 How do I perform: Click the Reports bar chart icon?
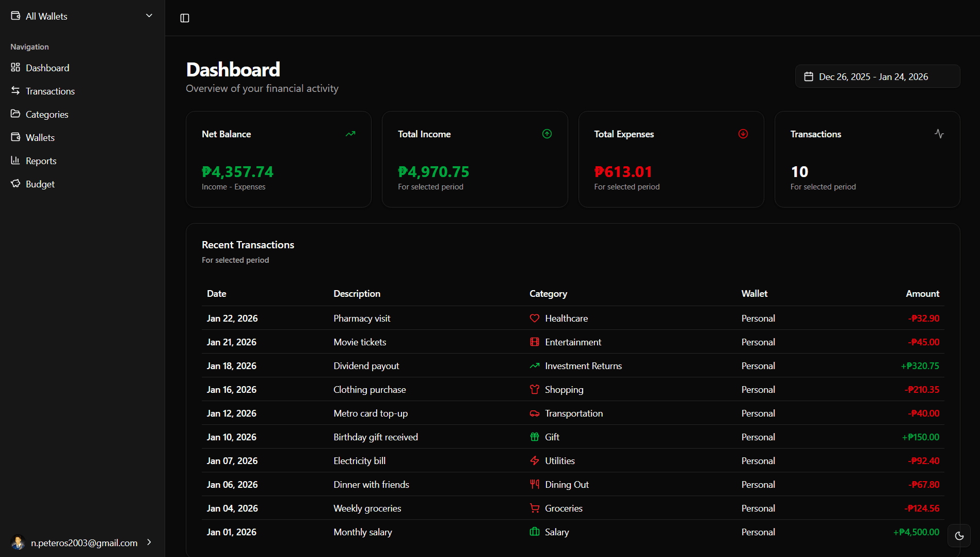click(15, 160)
